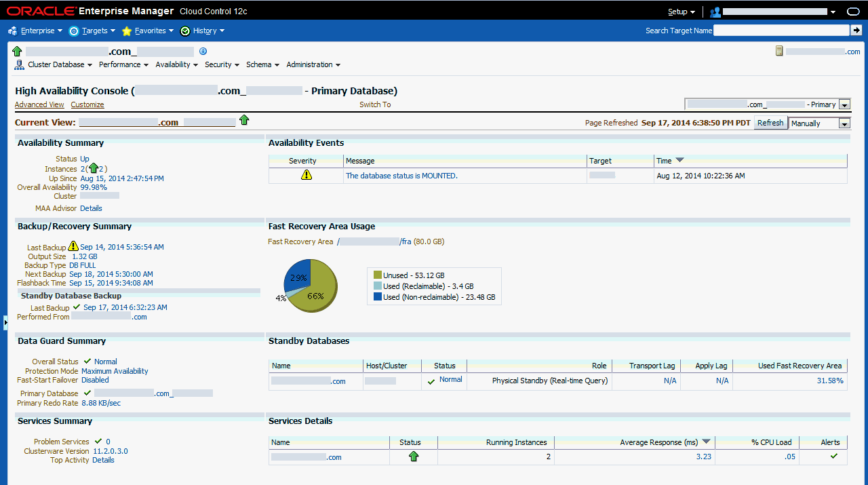Open the Overall Availability 99.98% link
Viewport: 868px width, 485px height.
point(94,187)
